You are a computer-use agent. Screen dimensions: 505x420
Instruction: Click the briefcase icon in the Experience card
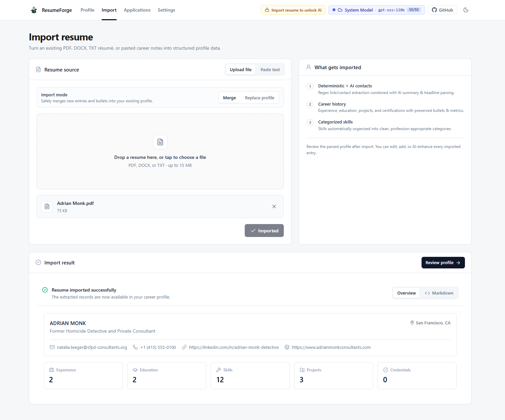coord(52,370)
